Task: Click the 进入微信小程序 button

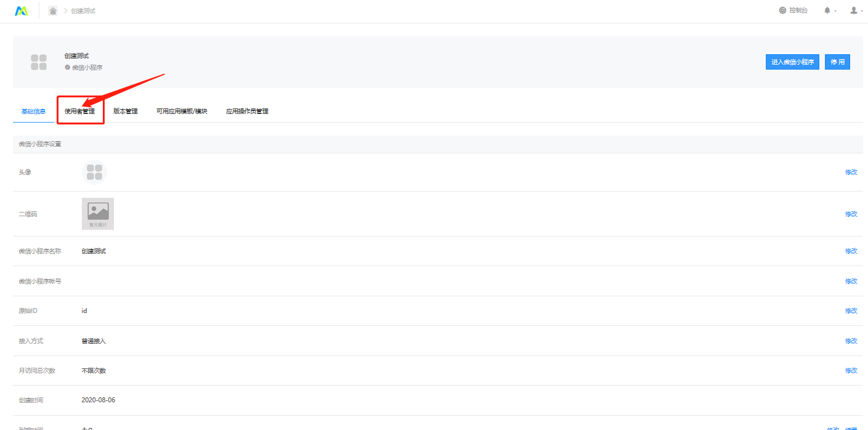Action: coord(792,62)
